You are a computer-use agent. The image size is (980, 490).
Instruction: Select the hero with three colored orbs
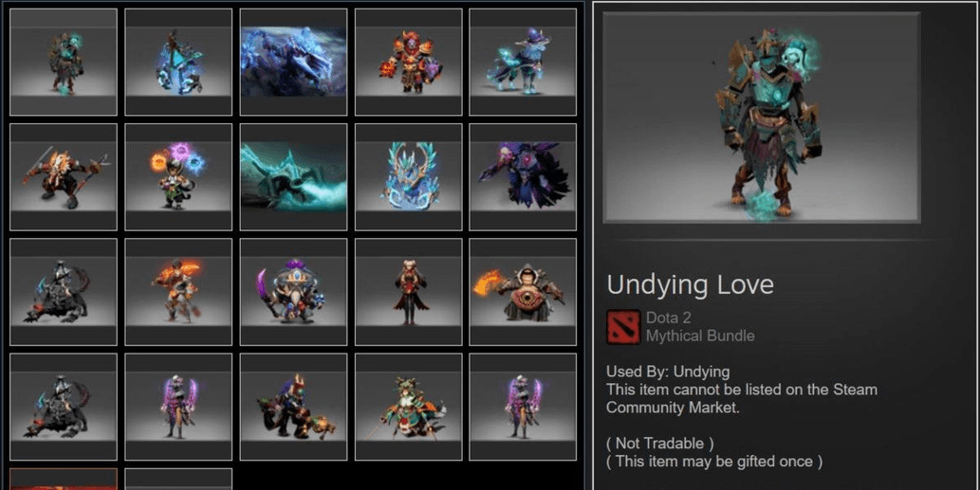coord(178,176)
